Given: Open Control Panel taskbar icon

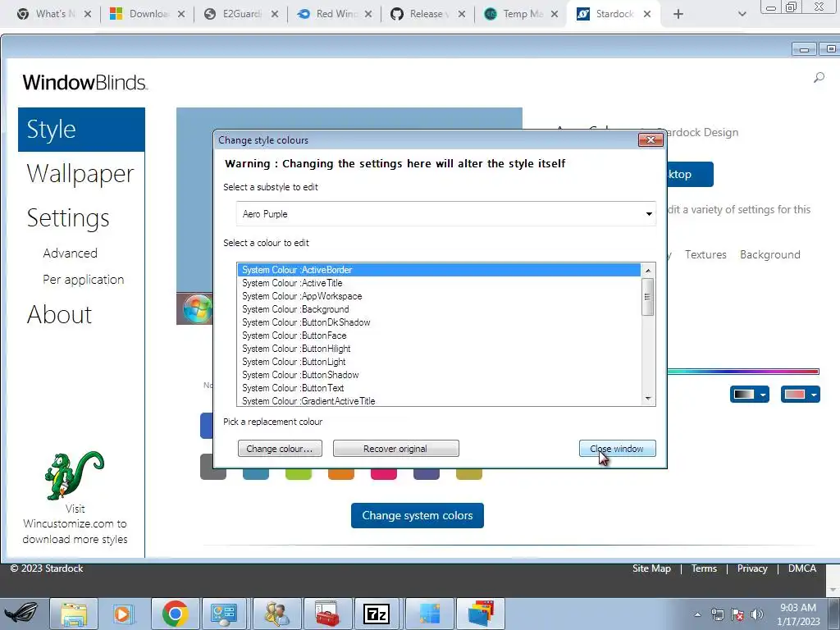Looking at the screenshot, I should tap(225, 614).
